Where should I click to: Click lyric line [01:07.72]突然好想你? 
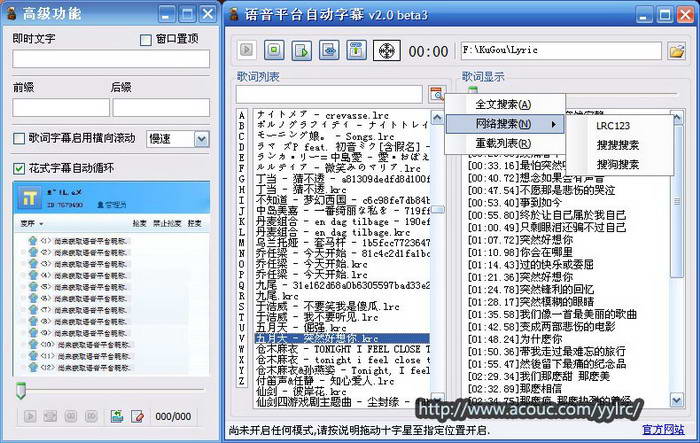pos(521,240)
